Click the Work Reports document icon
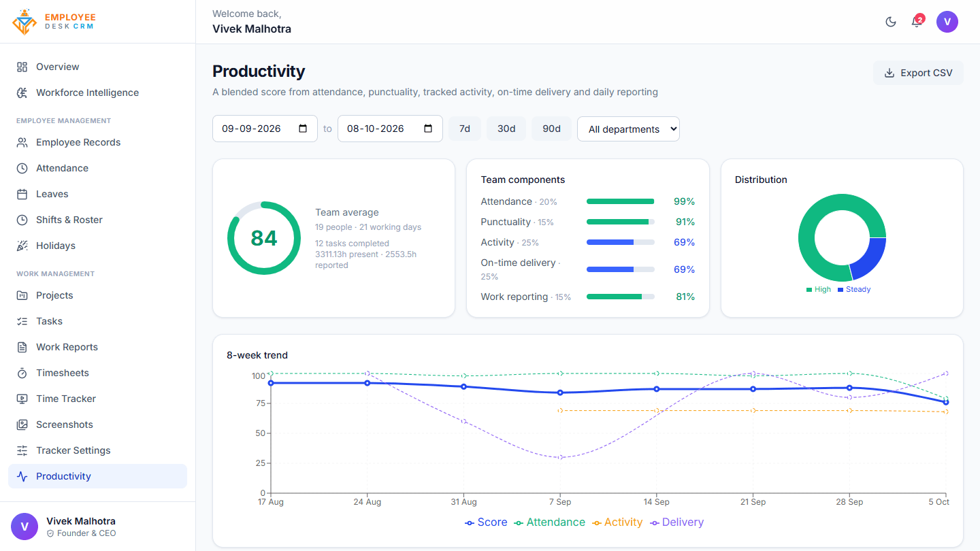 pyautogui.click(x=22, y=347)
